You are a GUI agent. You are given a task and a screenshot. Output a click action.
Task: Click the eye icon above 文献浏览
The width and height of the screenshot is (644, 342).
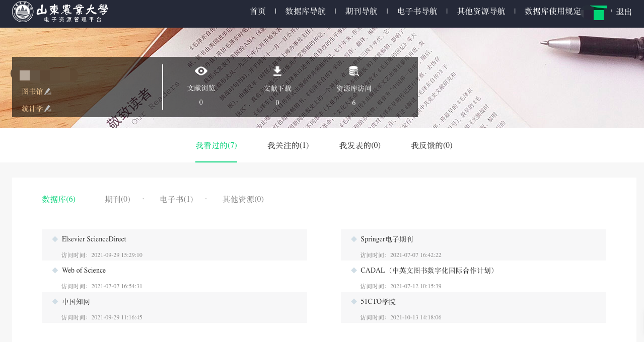[201, 71]
